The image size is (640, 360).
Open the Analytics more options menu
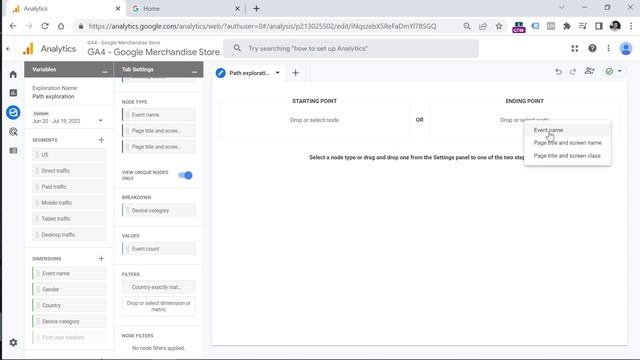(608, 49)
